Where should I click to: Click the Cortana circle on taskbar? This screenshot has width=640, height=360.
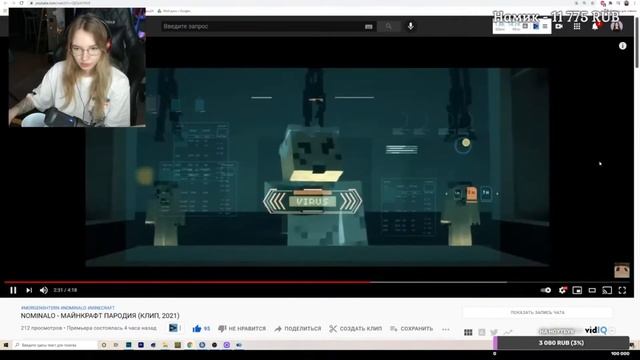104,345
